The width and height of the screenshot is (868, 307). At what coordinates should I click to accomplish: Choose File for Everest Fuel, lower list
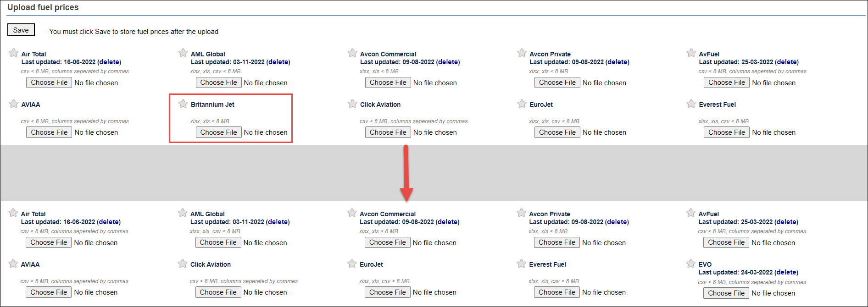click(557, 292)
